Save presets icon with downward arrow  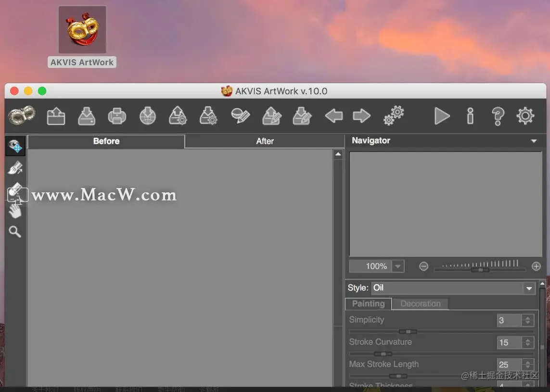(x=208, y=116)
